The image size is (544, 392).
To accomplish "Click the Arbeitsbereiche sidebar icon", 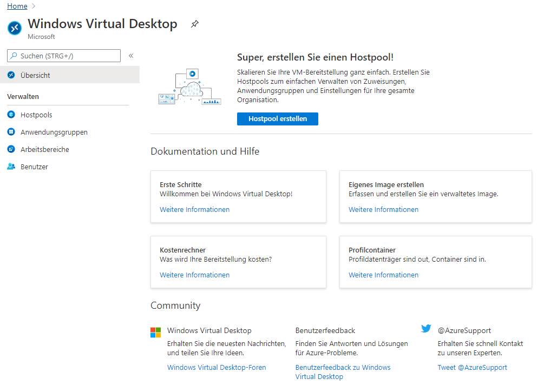I will (x=11, y=149).
